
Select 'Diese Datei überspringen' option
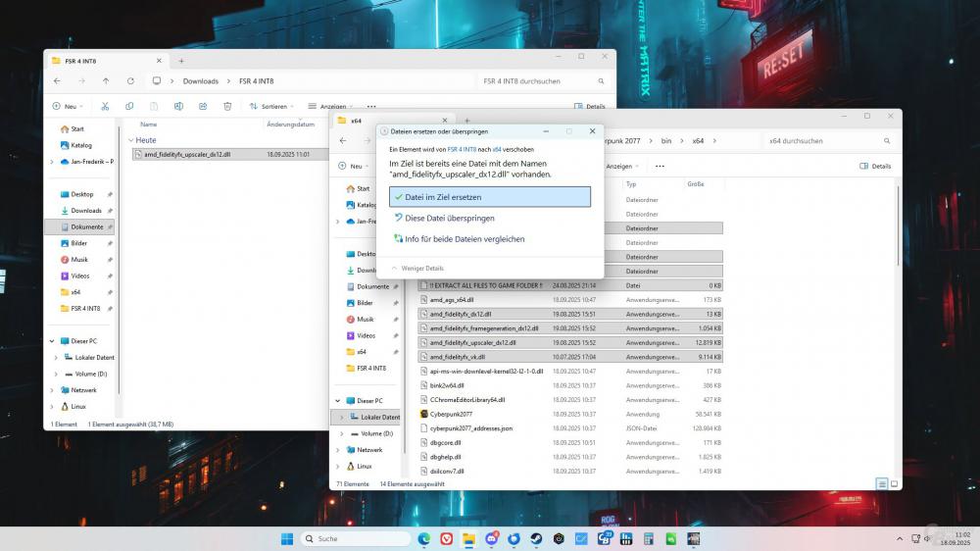(x=449, y=218)
